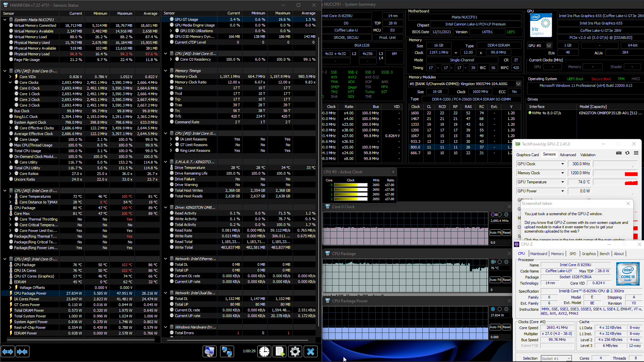Viewport: 644px width, 362px height.
Task: Click Auto Fit in CPU Package graph
Action: coord(495,280)
